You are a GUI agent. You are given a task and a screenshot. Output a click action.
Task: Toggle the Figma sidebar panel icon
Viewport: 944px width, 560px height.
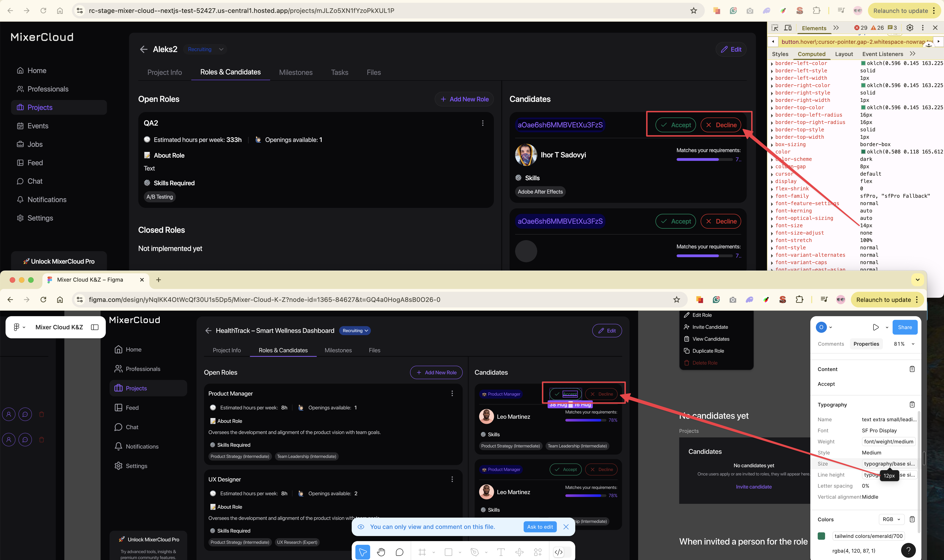(x=95, y=327)
